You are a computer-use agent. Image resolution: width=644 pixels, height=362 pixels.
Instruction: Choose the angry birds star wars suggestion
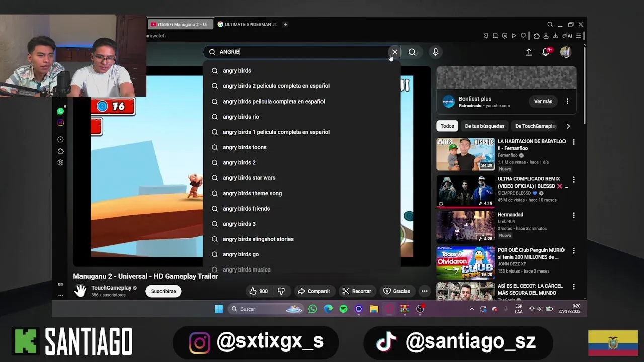[x=302, y=178]
